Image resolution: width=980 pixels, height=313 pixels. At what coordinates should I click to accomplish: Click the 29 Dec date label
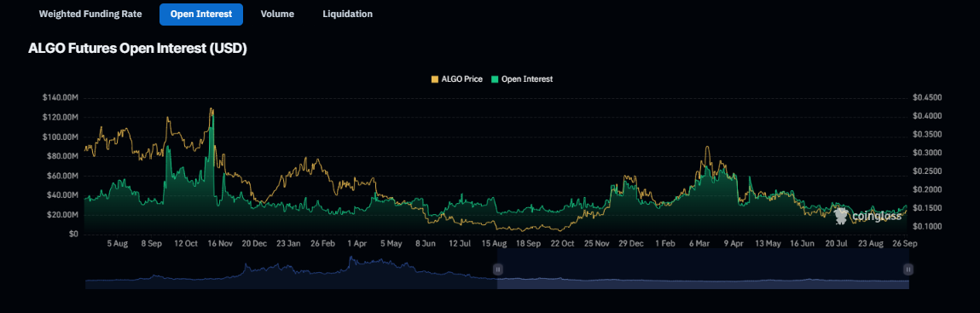coord(630,244)
